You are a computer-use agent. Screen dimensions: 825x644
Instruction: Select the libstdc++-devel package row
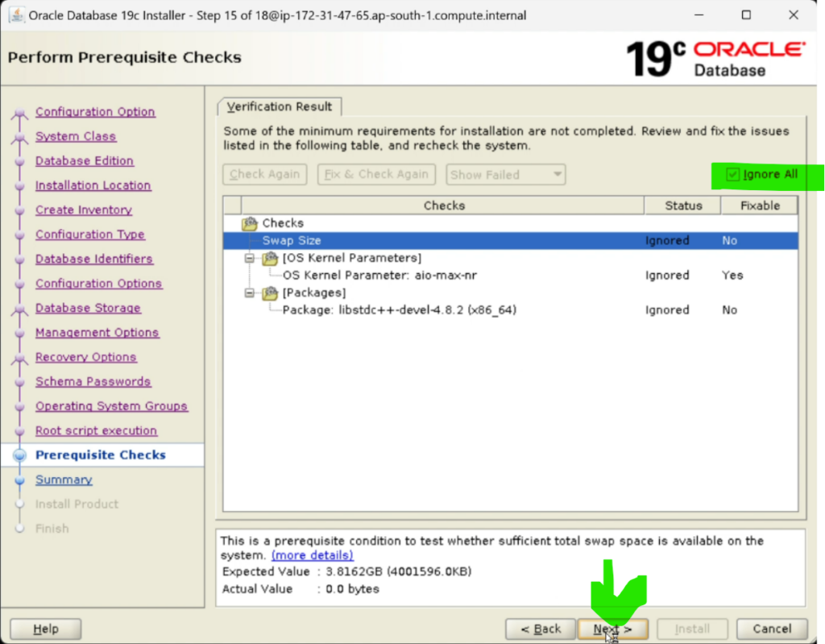click(510, 310)
